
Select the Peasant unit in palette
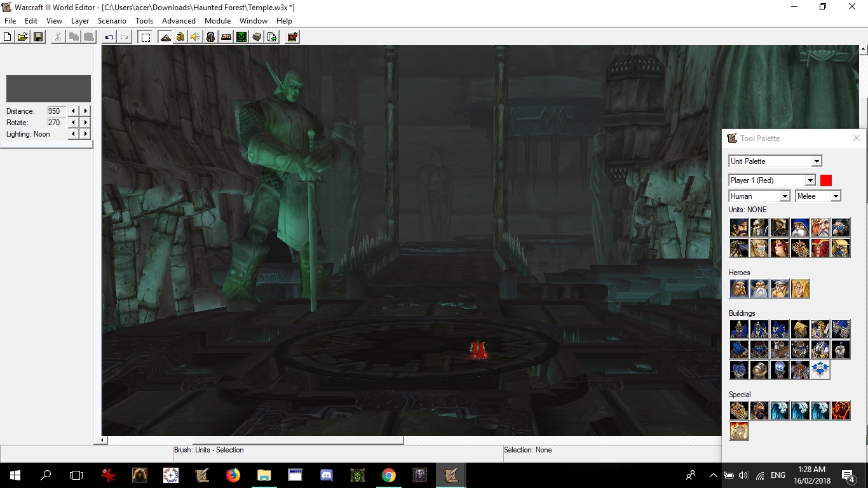pyautogui.click(x=739, y=227)
